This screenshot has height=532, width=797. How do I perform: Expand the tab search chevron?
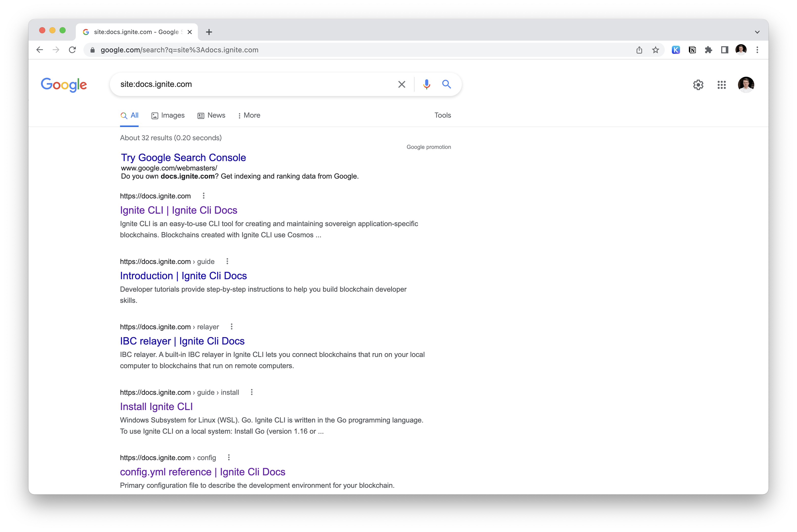(757, 32)
